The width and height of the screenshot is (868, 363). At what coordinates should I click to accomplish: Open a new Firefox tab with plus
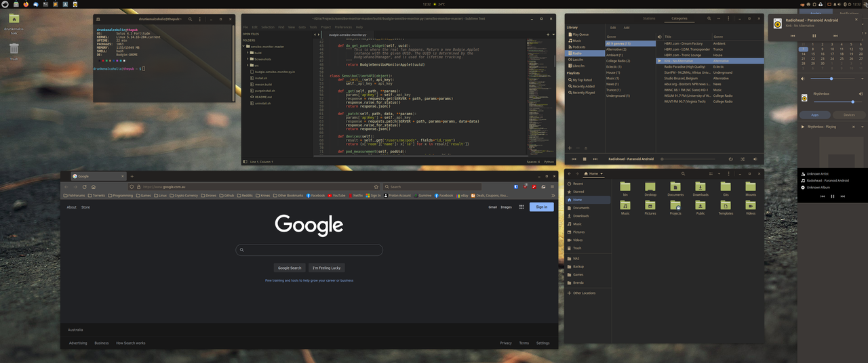click(132, 176)
